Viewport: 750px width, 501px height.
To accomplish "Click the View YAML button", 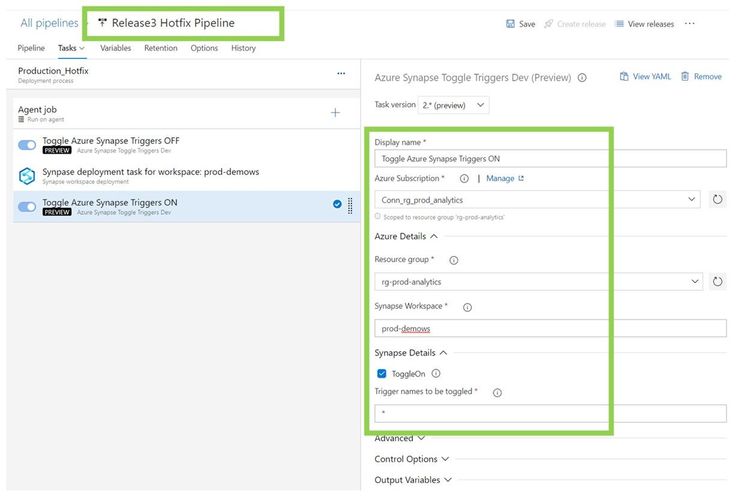I will click(x=645, y=76).
